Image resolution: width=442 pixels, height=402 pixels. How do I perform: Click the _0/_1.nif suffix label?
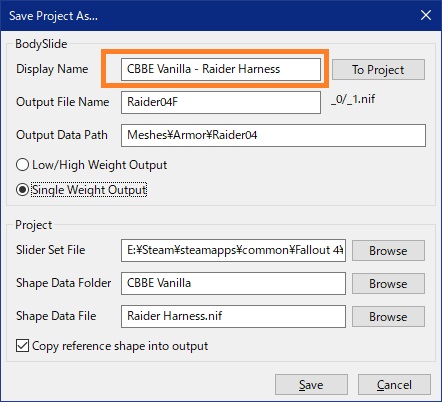353,99
